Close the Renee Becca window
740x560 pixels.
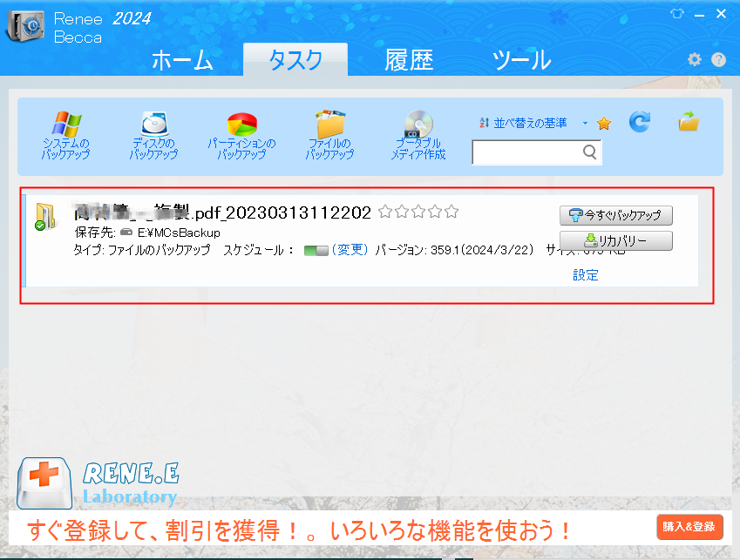pyautogui.click(x=721, y=14)
